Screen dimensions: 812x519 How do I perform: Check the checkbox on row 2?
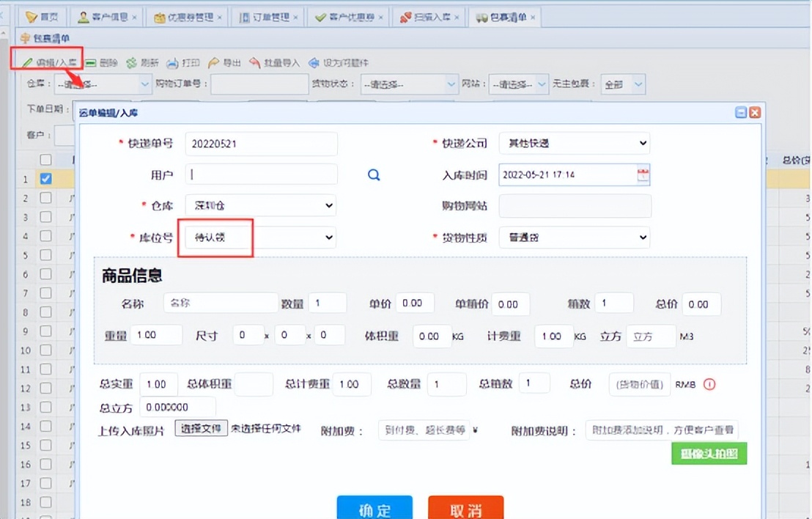click(46, 197)
